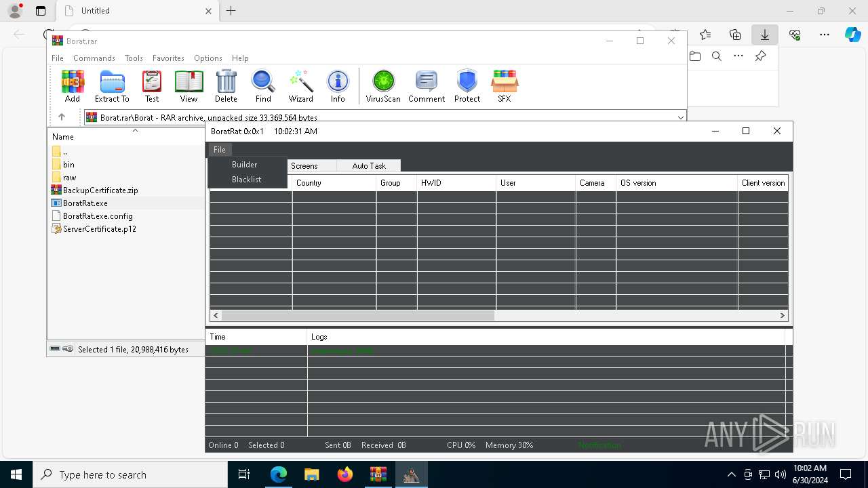Click the key icon in WinRAR status bar
This screenshot has height=488, width=868.
click(x=68, y=349)
